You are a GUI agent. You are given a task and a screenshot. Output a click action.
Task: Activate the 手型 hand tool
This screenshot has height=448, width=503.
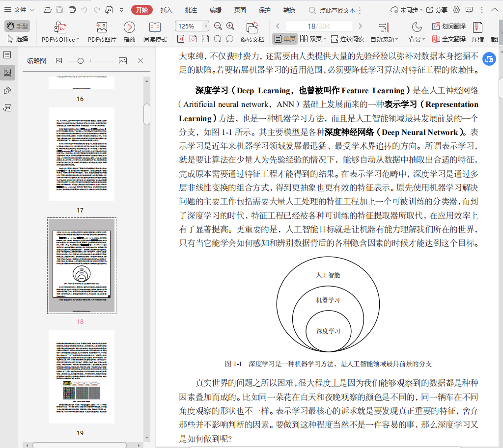[17, 26]
